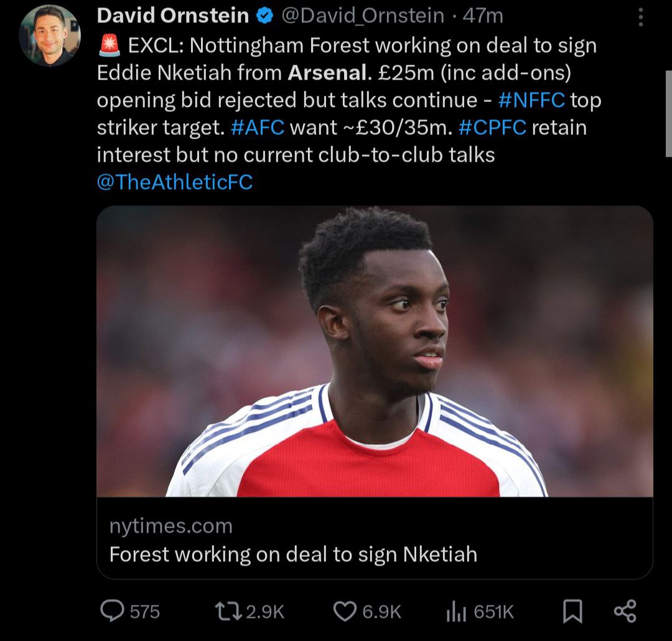Open the Eddie Nketiah article image

tap(375, 352)
